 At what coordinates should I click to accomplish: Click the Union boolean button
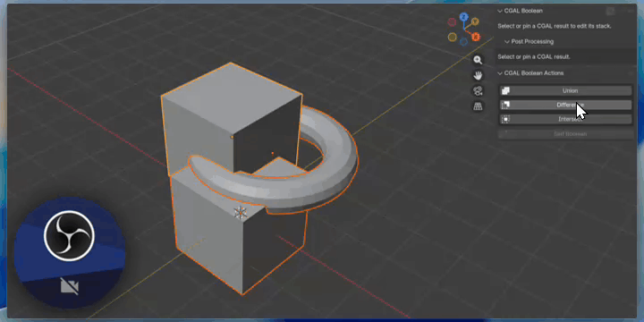tap(565, 90)
